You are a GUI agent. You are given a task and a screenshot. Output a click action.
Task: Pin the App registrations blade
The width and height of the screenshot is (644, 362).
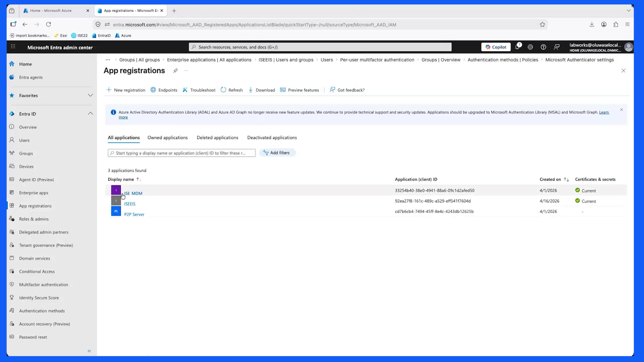(175, 71)
